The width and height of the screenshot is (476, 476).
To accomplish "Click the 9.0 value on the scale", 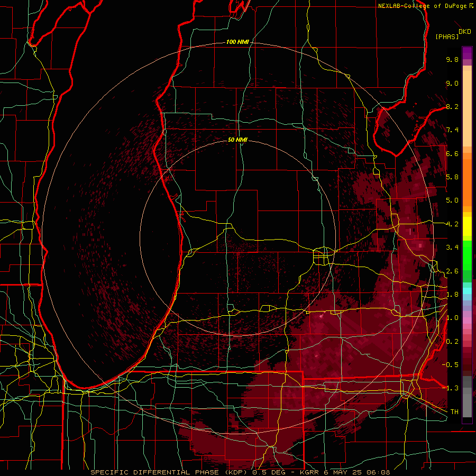I will pos(452,83).
